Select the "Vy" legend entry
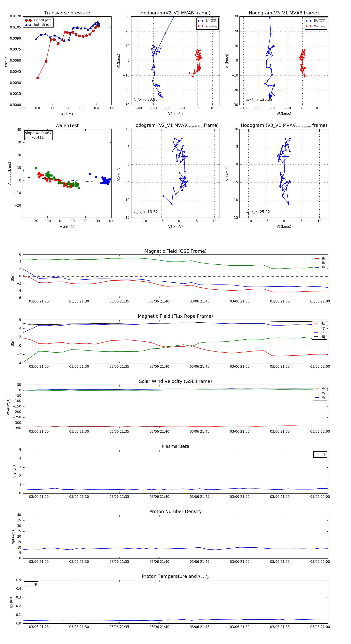The image size is (351, 644). coord(320,393)
